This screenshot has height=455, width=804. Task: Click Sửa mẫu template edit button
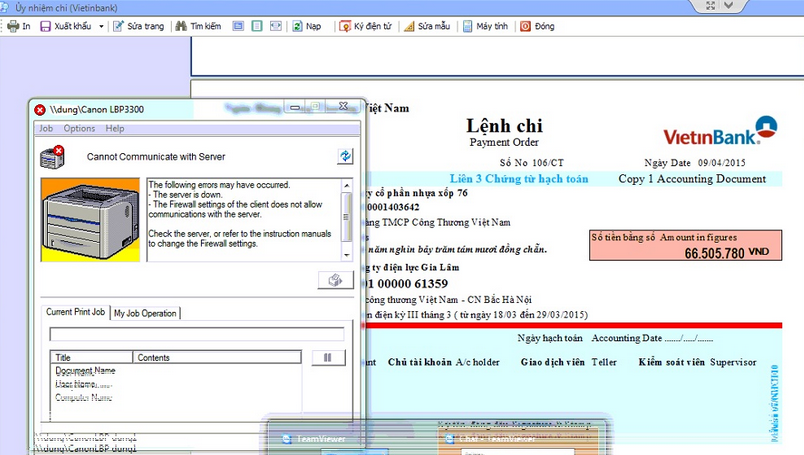(x=427, y=26)
